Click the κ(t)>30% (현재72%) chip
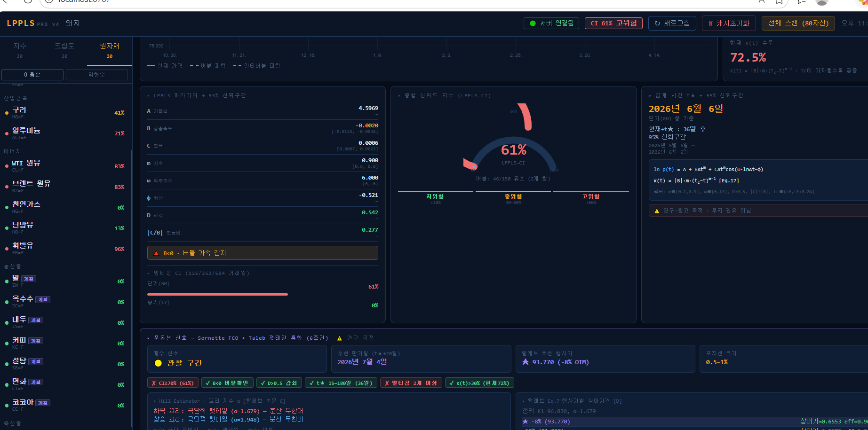The width and height of the screenshot is (868, 430). tap(479, 383)
